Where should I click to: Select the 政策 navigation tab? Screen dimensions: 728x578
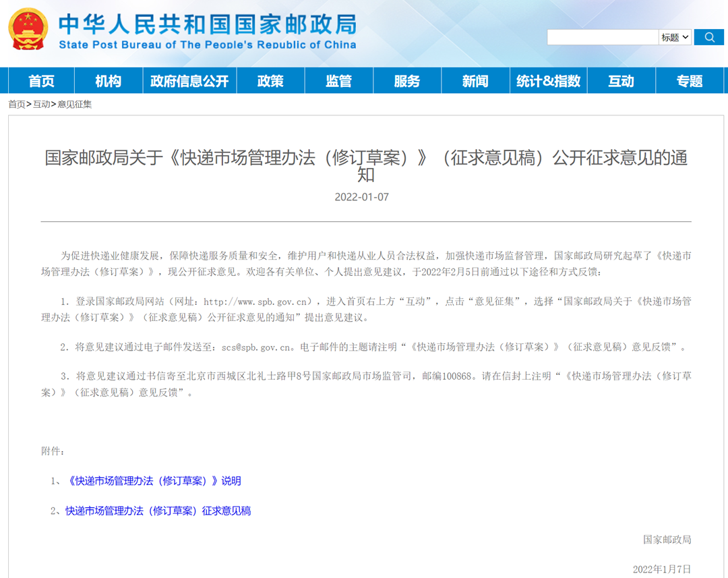(270, 81)
